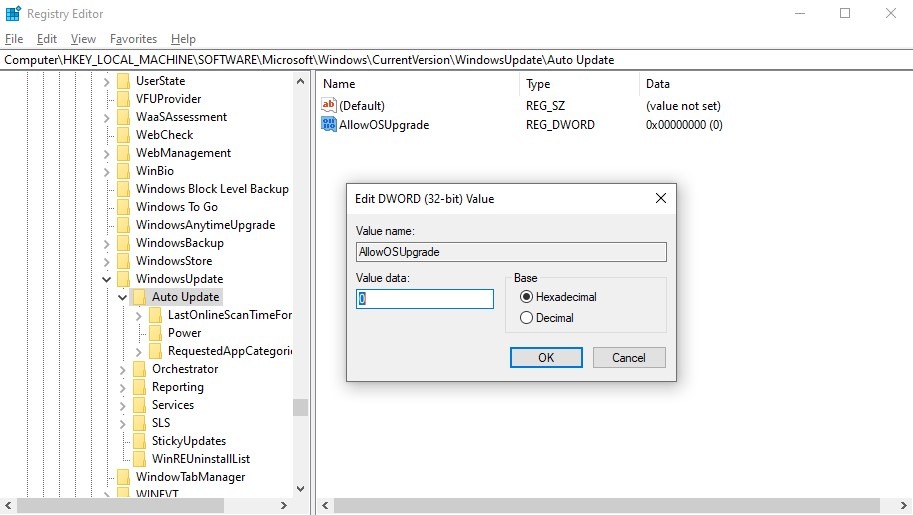Select the VFUProvider folder icon
Image resolution: width=913 pixels, height=515 pixels.
(x=123, y=98)
